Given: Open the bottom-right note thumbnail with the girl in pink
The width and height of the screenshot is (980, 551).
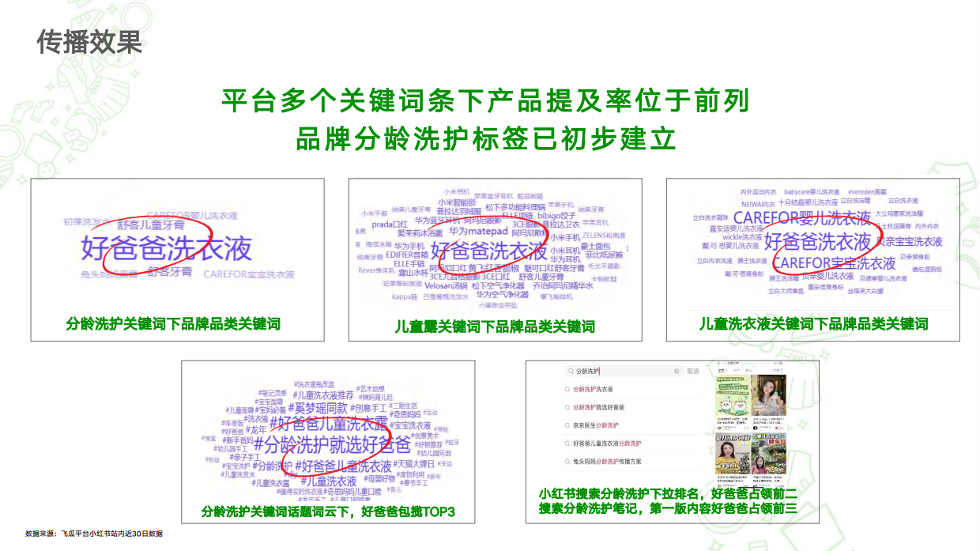Looking at the screenshot, I should coord(768,453).
